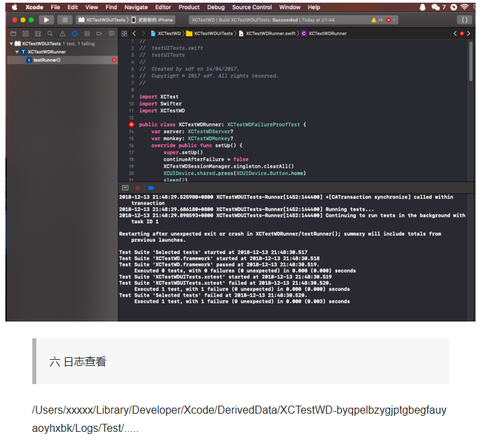Show the Project navigator folder icon
Viewport: 487px width, 448px height.
pos(13,34)
